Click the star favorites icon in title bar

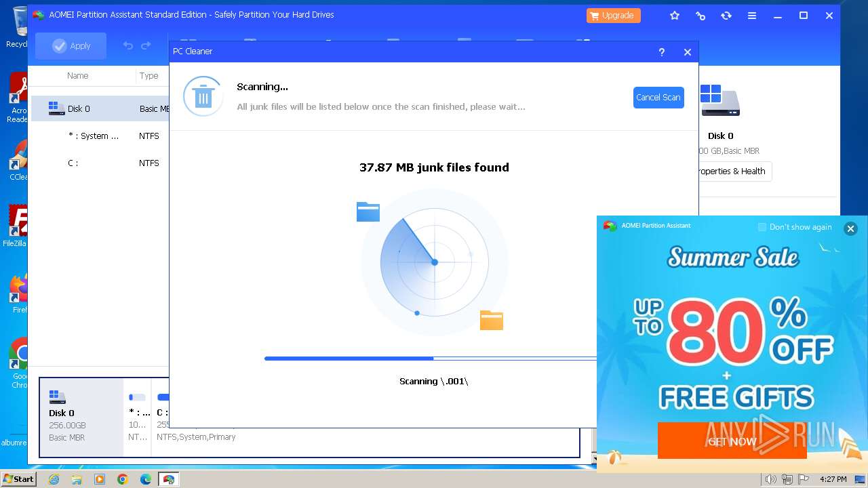coord(675,16)
